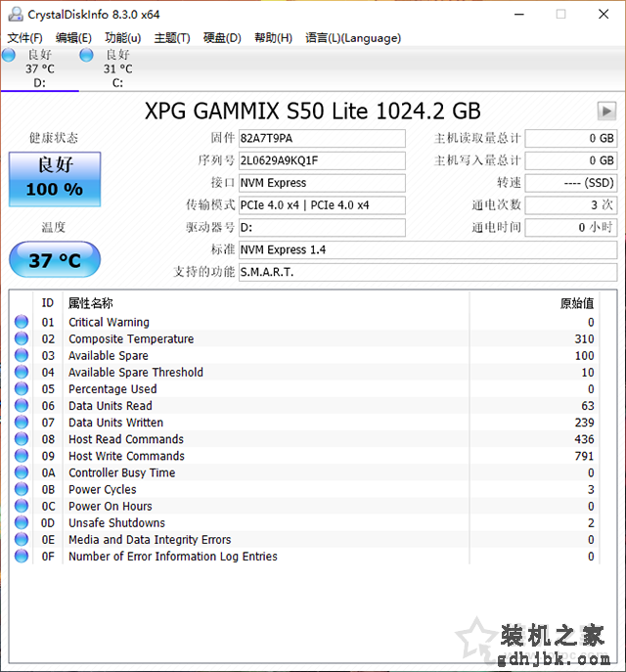Open the 文件(F) menu
Viewport: 626px width, 672px height.
[24, 38]
